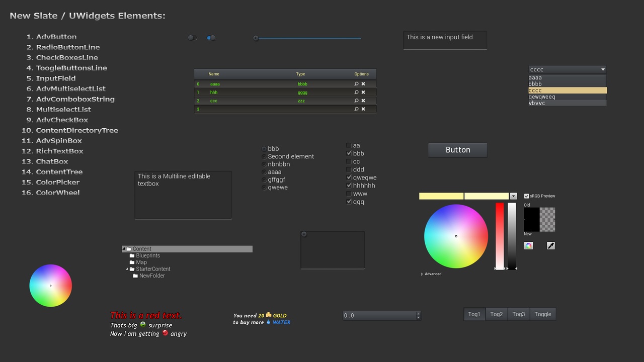Pick a color on the small ColorWheel
The width and height of the screenshot is (644, 362).
(51, 286)
